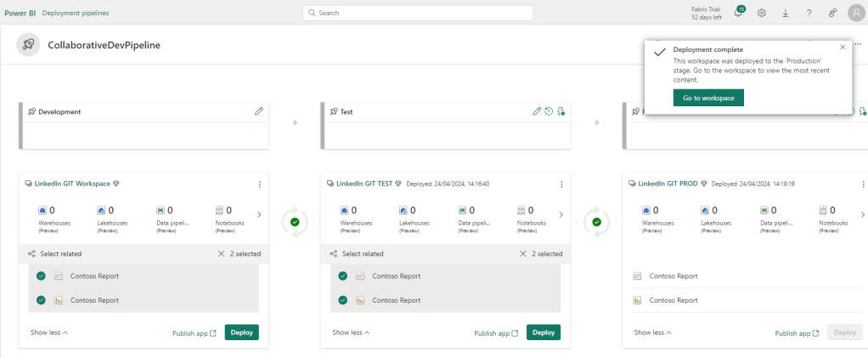Open the help question mark icon
The image size is (868, 358).
click(x=809, y=13)
